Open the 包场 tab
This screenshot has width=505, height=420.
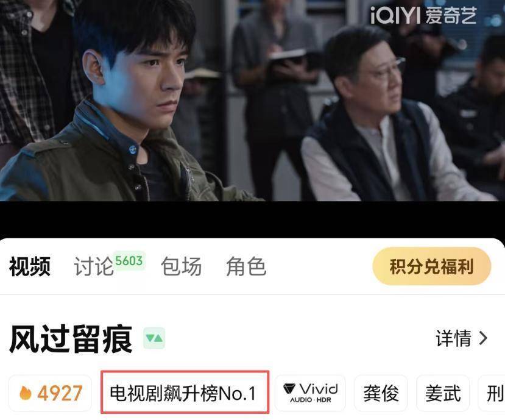click(x=182, y=266)
